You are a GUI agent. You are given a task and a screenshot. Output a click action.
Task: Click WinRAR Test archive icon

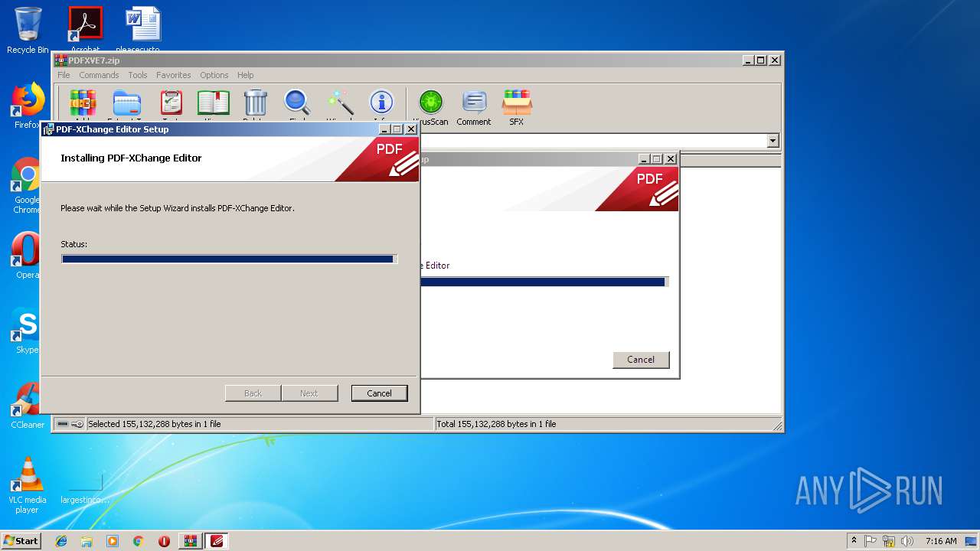pos(171,103)
